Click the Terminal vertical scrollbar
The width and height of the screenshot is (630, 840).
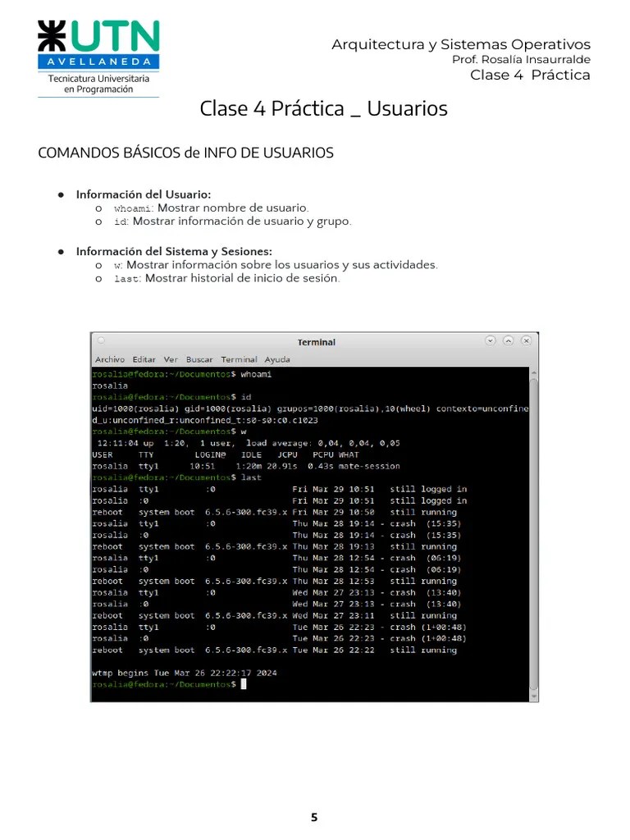(x=533, y=534)
